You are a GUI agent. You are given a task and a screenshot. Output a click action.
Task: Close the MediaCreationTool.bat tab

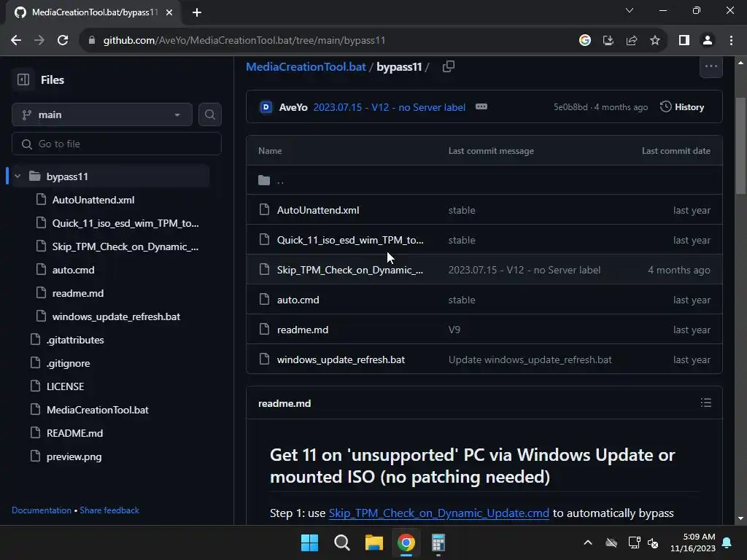(x=169, y=12)
